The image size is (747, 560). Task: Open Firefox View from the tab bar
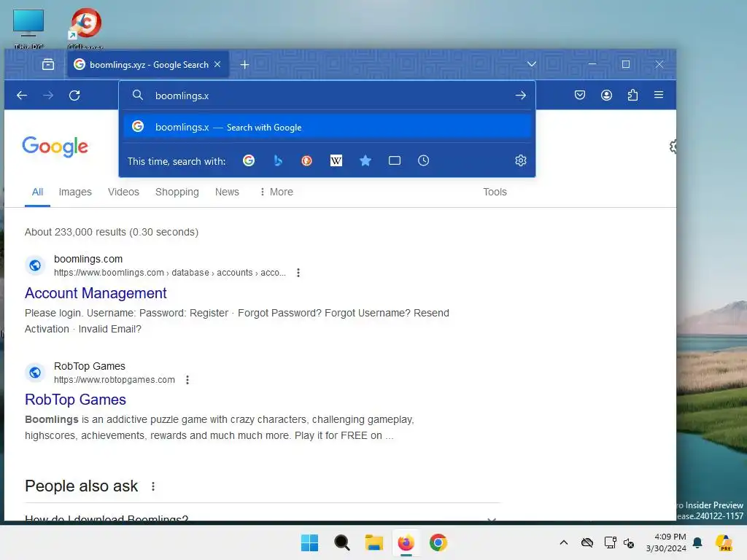[48, 64]
